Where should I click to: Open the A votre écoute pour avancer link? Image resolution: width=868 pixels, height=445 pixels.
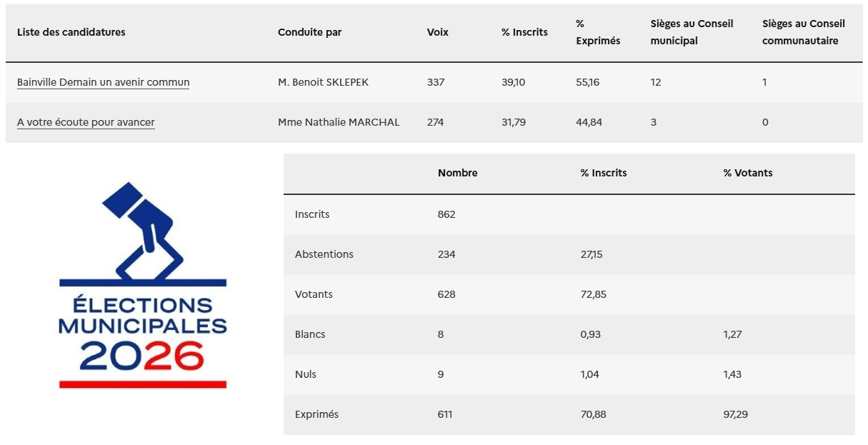(86, 122)
